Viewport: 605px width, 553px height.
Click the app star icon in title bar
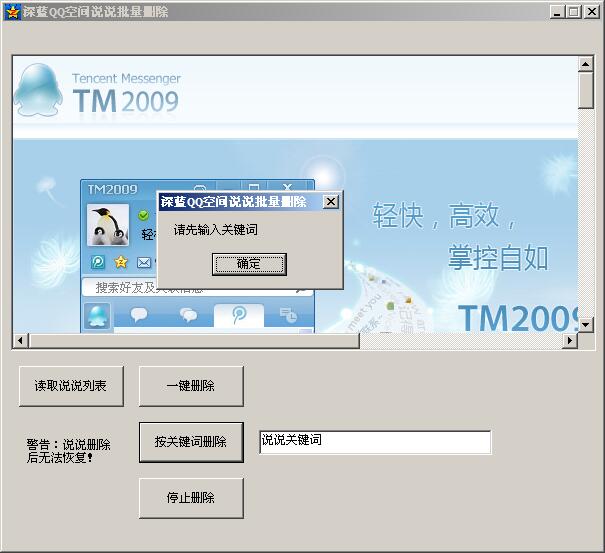(12, 12)
